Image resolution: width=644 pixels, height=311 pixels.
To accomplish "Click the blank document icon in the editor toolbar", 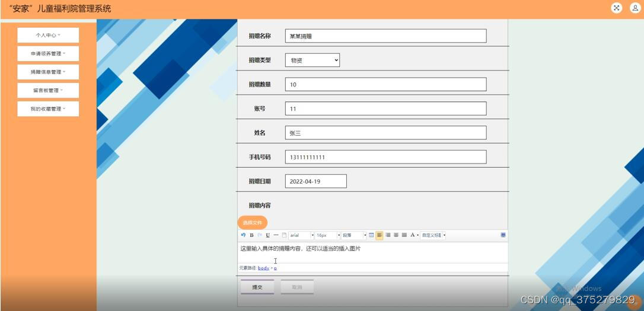I will coord(284,235).
